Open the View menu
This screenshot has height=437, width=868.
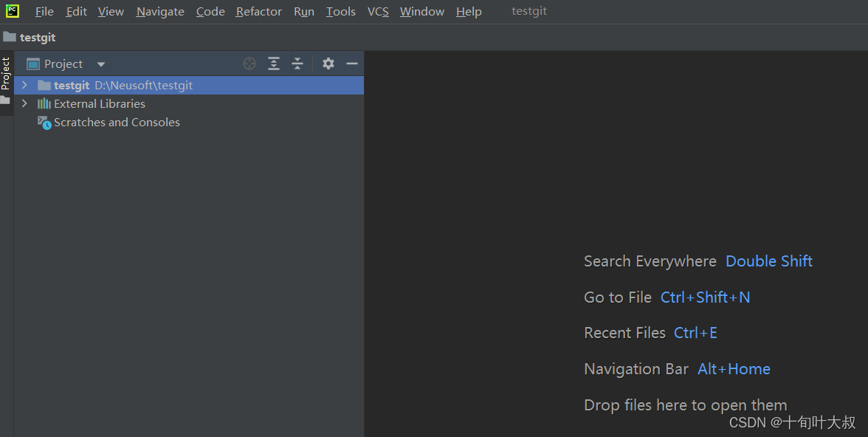(111, 12)
